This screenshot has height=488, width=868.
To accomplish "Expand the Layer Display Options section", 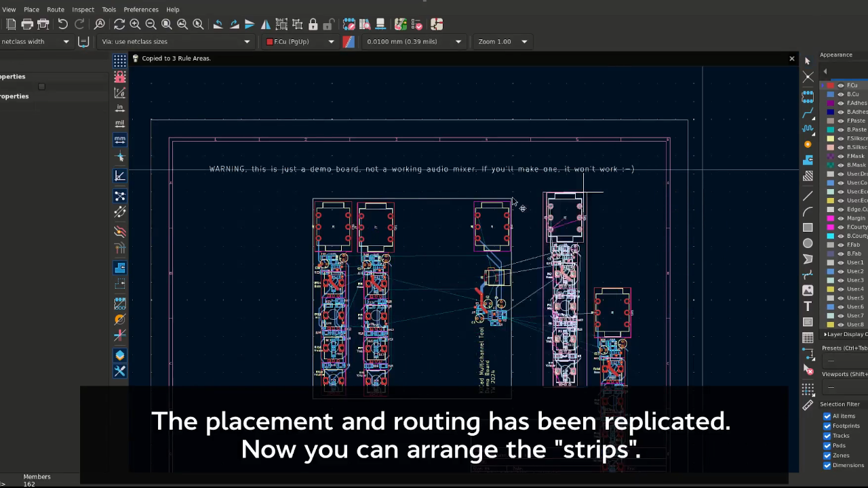I will 825,334.
